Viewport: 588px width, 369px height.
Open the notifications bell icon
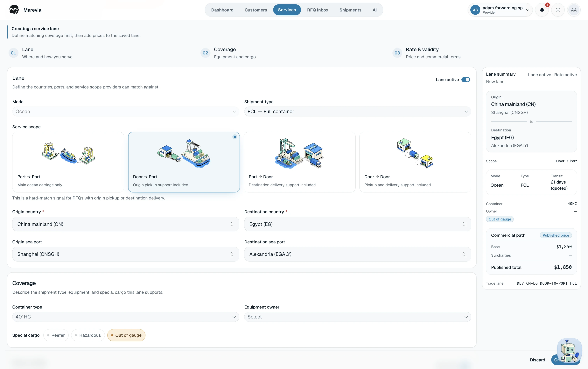click(x=542, y=10)
